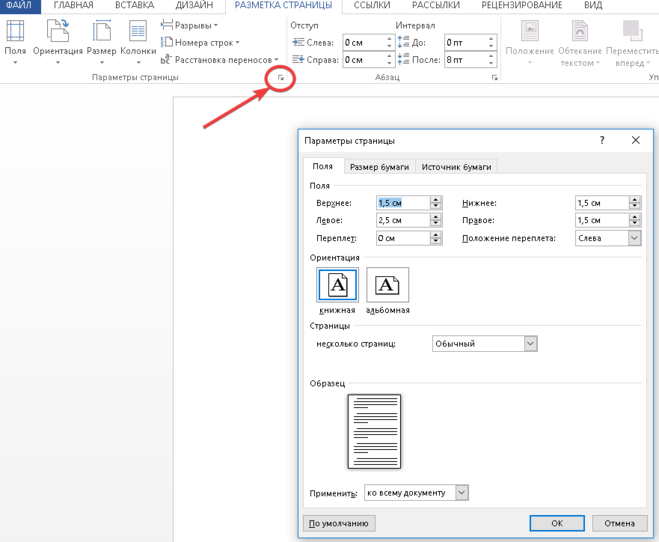Adjust the Верхнее margin stepper
The image size is (659, 542).
click(x=436, y=203)
